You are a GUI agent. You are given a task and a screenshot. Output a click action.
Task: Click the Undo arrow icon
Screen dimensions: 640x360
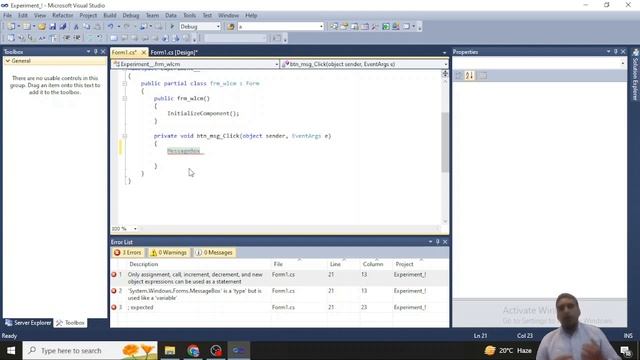(x=110, y=27)
